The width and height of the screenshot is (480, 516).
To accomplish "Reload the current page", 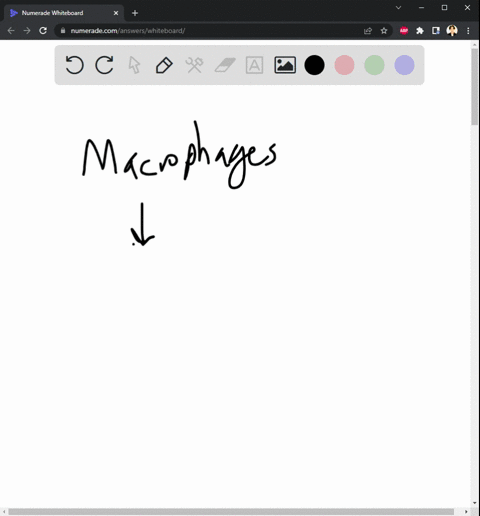I will coord(43,31).
